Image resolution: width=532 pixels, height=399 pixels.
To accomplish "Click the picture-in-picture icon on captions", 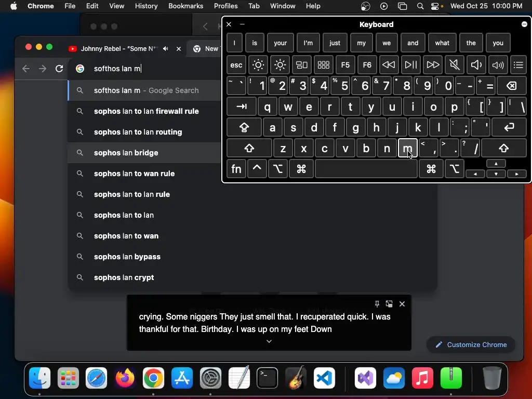I will click(x=389, y=303).
